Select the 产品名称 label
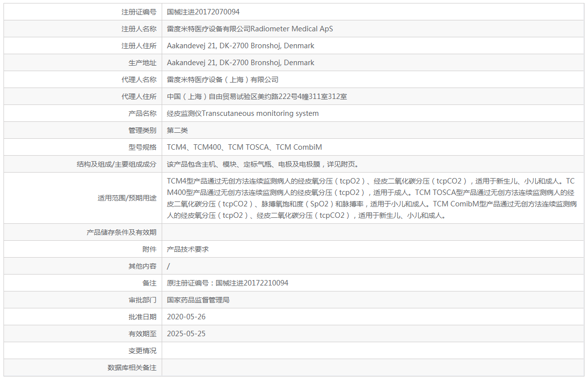 click(142, 113)
